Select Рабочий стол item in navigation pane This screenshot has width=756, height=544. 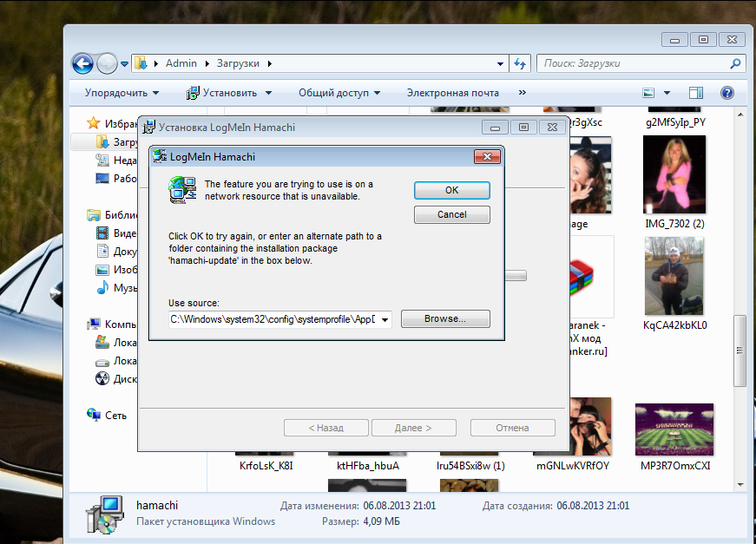tap(118, 178)
